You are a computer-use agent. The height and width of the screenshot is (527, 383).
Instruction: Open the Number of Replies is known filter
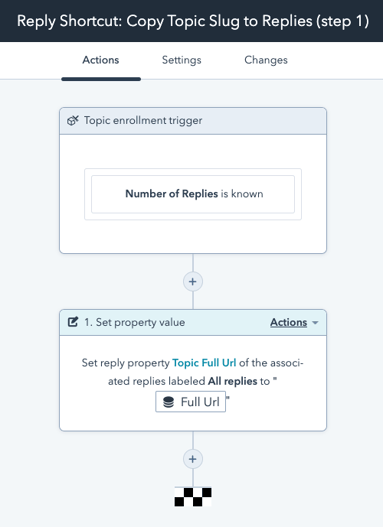pos(193,194)
